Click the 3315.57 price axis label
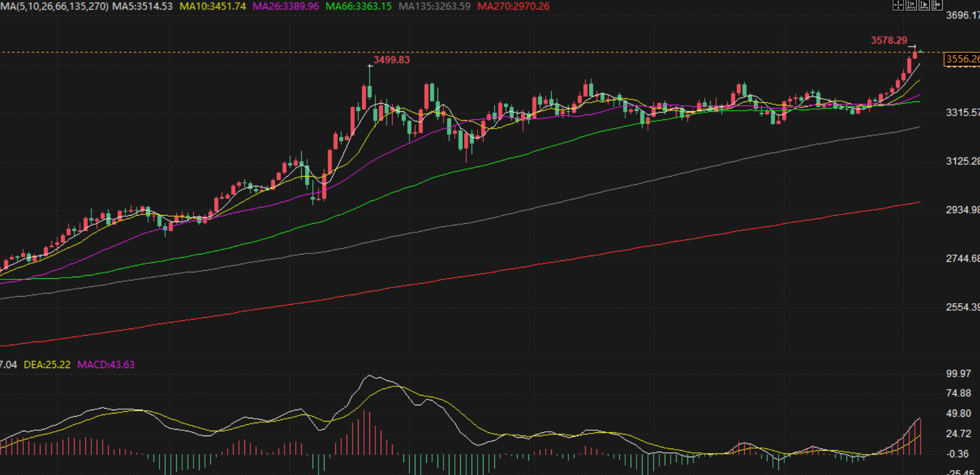The image size is (980, 475). (962, 112)
